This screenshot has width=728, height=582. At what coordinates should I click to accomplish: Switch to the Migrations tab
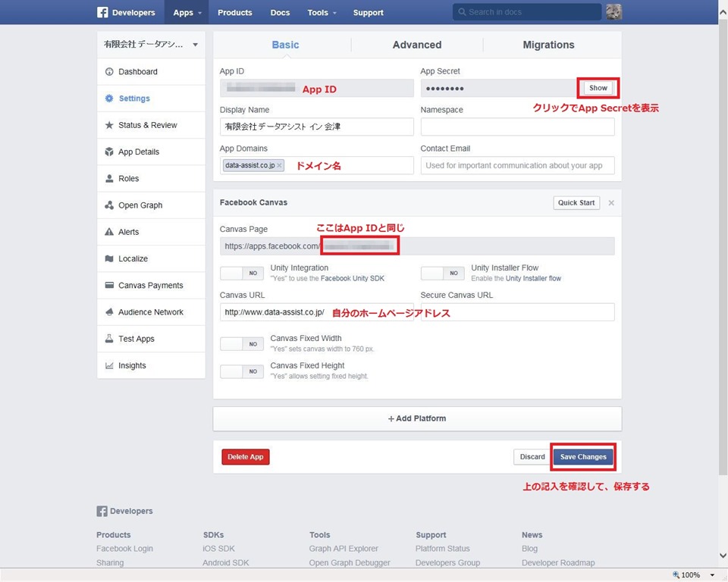[x=548, y=45]
